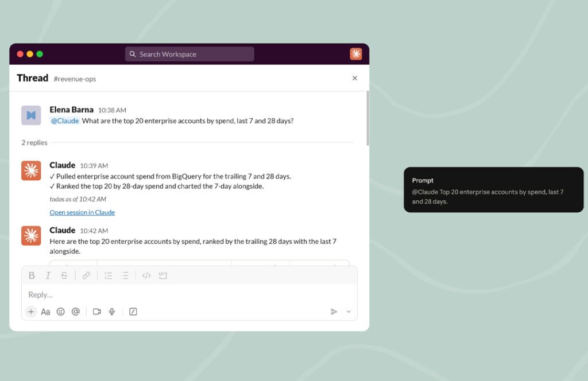
Task: Record a video clip
Action: click(96, 312)
